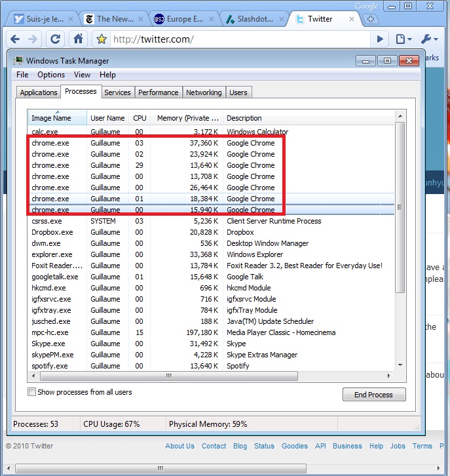Select the spotify.exe process row
This screenshot has width=450, height=476.
(211, 366)
